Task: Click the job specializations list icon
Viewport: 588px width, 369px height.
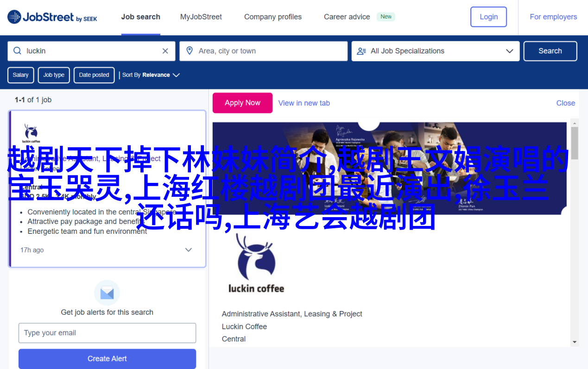Action: pos(361,51)
